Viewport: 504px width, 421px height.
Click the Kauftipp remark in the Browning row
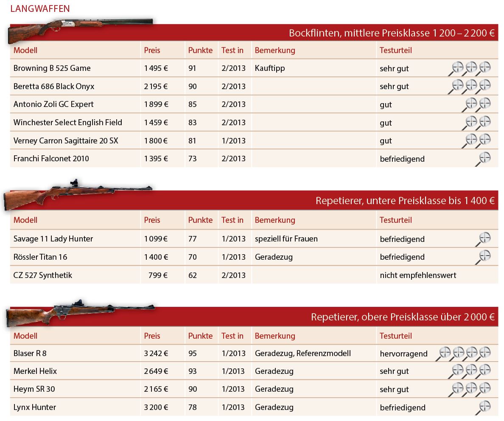pyautogui.click(x=270, y=68)
